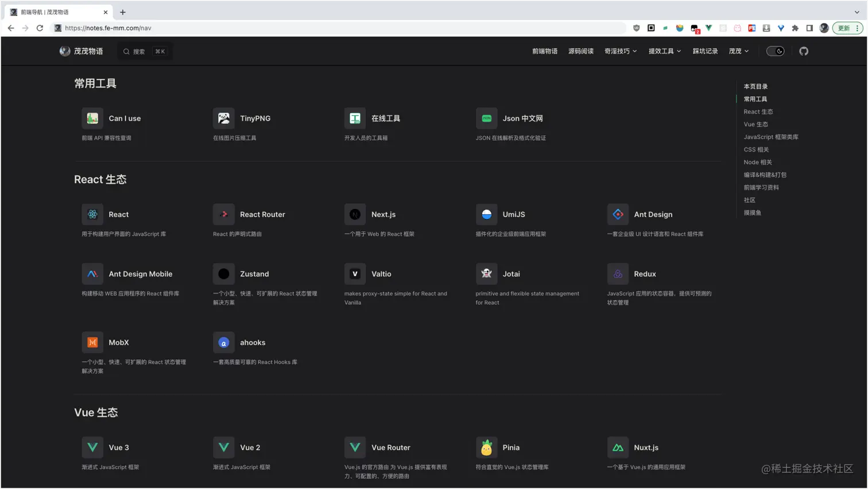The width and height of the screenshot is (868, 489).
Task: Click the browser back arrow
Action: coord(11,28)
